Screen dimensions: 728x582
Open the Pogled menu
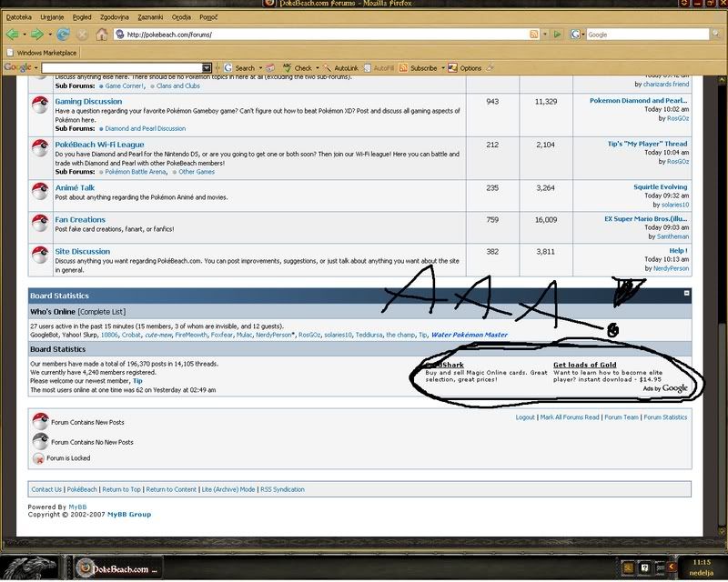(82, 17)
